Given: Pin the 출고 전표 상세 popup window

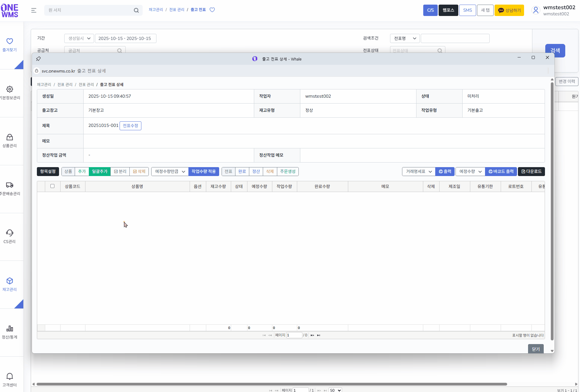Looking at the screenshot, I should (38, 59).
